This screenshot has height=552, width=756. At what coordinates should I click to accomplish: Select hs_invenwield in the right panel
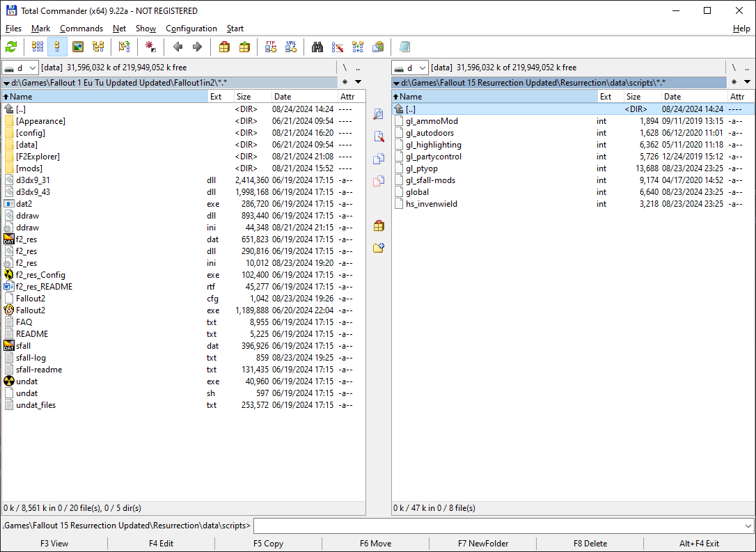coord(574,204)
